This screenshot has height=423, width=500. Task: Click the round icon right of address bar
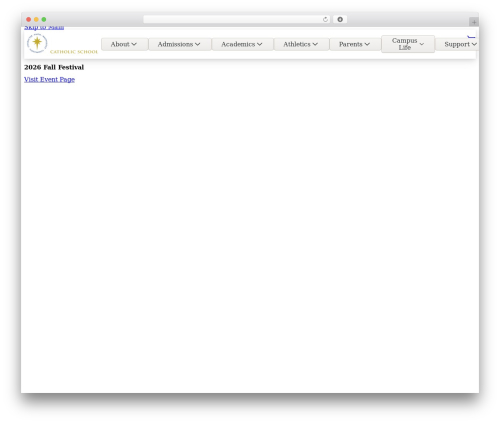pos(340,19)
